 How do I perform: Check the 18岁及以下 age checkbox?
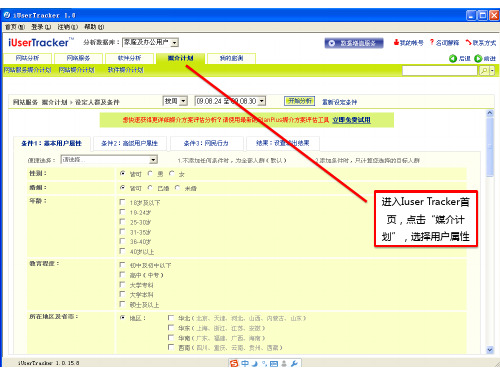[122, 202]
